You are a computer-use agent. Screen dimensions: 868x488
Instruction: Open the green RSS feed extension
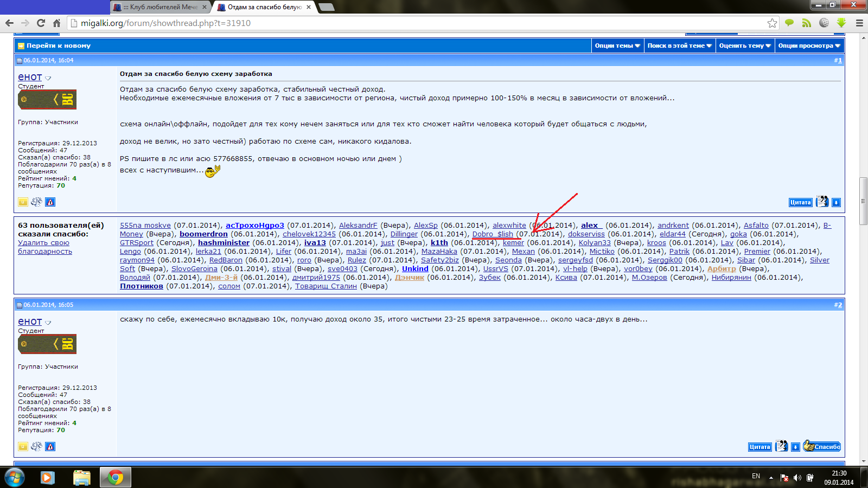click(807, 23)
